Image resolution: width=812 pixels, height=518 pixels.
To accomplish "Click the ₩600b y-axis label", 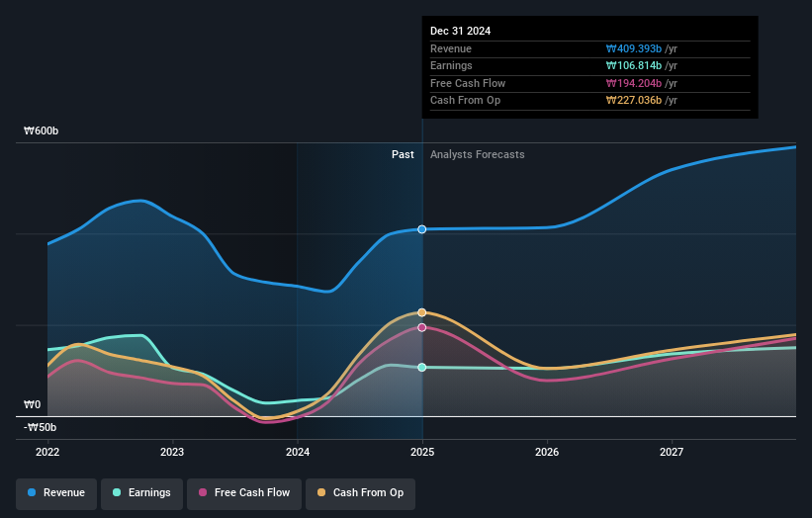I will (41, 130).
